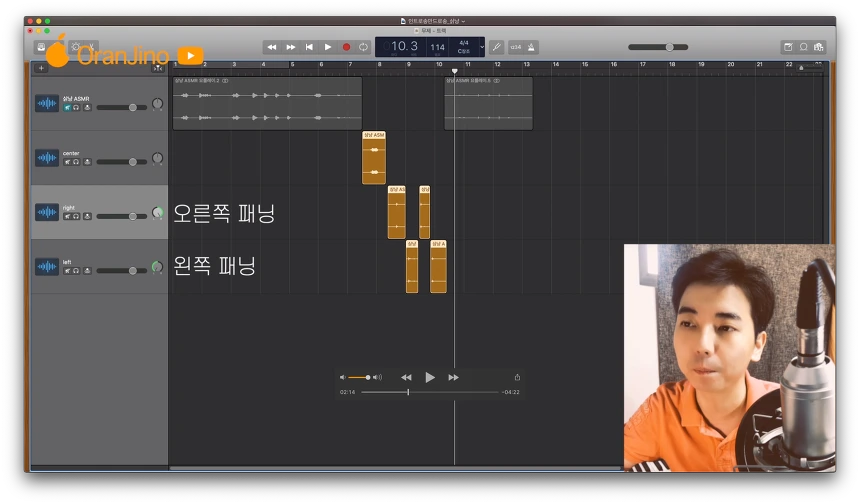Viewport: 860px width, 504px height.
Task: Click the Rewind transport button
Action: tap(271, 47)
